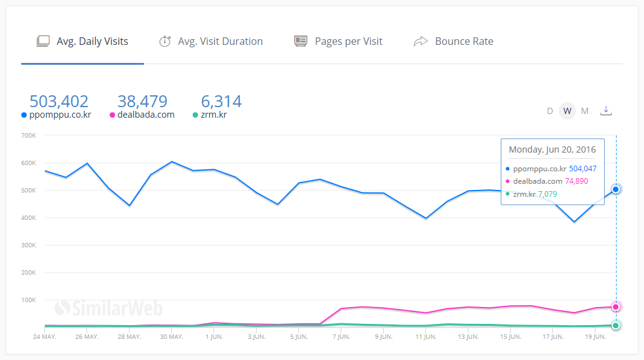Click the SimilarWeb watermark logo
The height and width of the screenshot is (360, 644).
[x=108, y=308]
